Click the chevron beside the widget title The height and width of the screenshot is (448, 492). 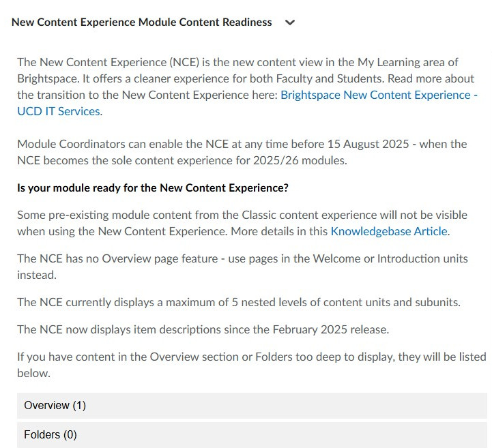point(290,23)
